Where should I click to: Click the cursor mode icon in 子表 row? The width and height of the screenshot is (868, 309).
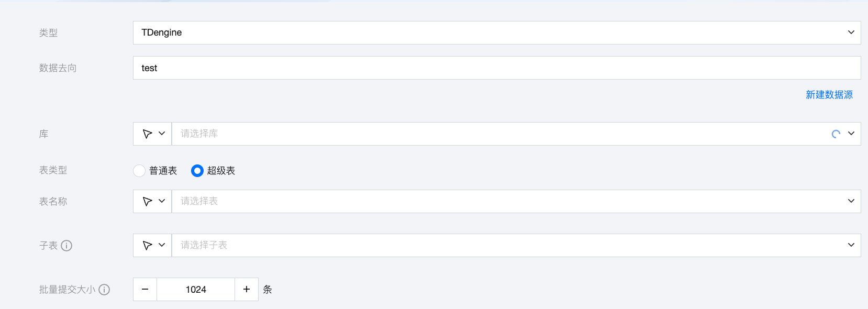click(x=147, y=246)
